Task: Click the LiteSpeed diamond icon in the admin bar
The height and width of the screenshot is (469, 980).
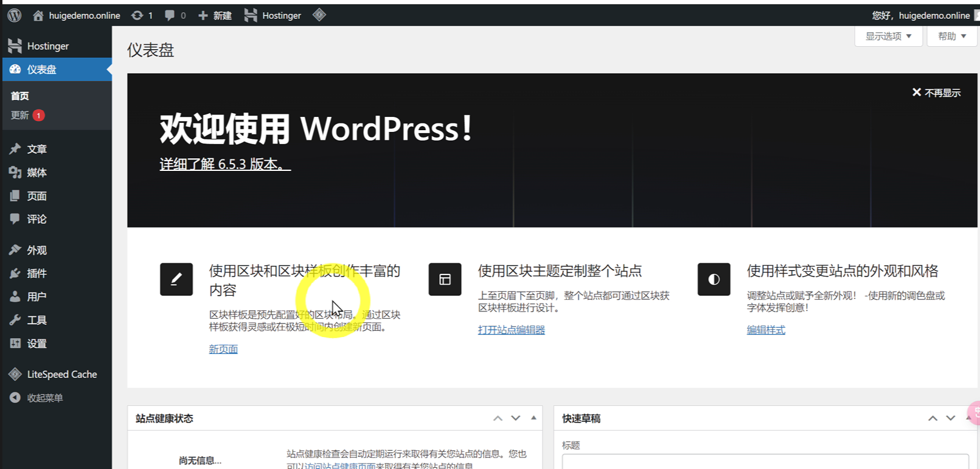Action: coord(319,15)
